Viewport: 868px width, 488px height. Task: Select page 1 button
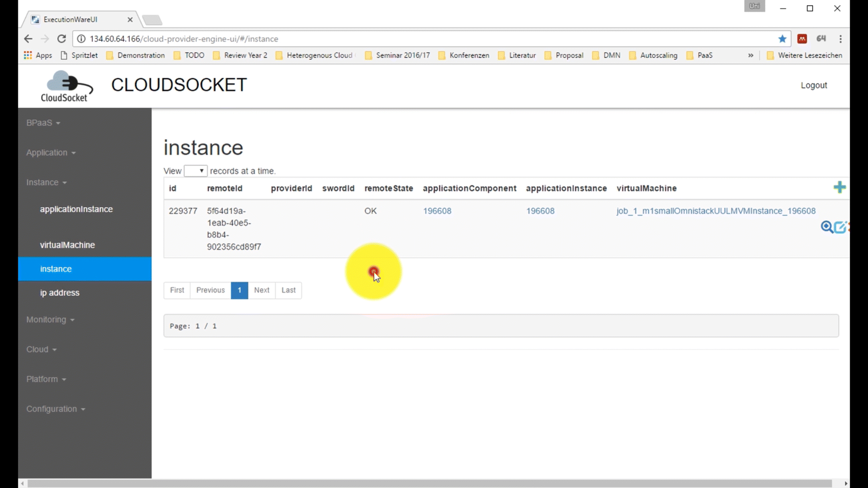pyautogui.click(x=239, y=290)
